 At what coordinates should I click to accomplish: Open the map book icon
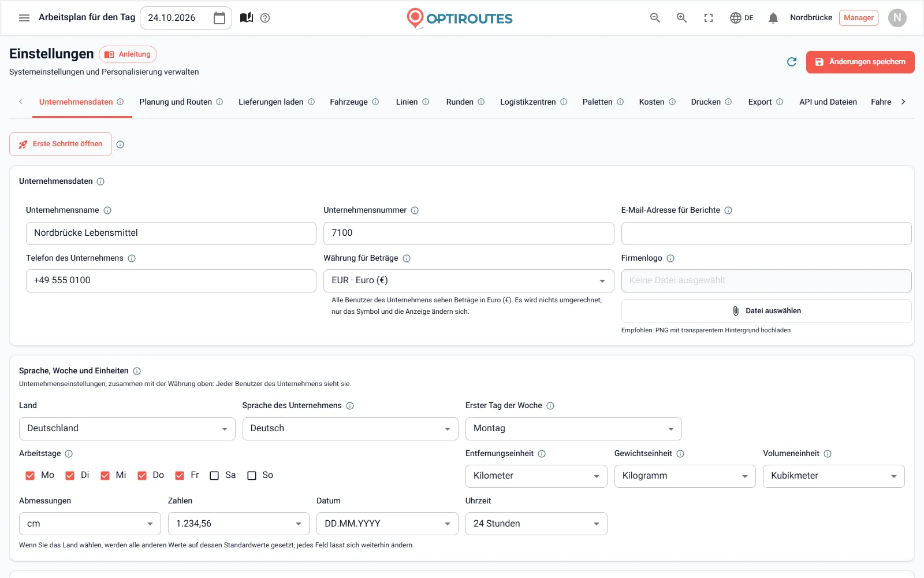[247, 18]
